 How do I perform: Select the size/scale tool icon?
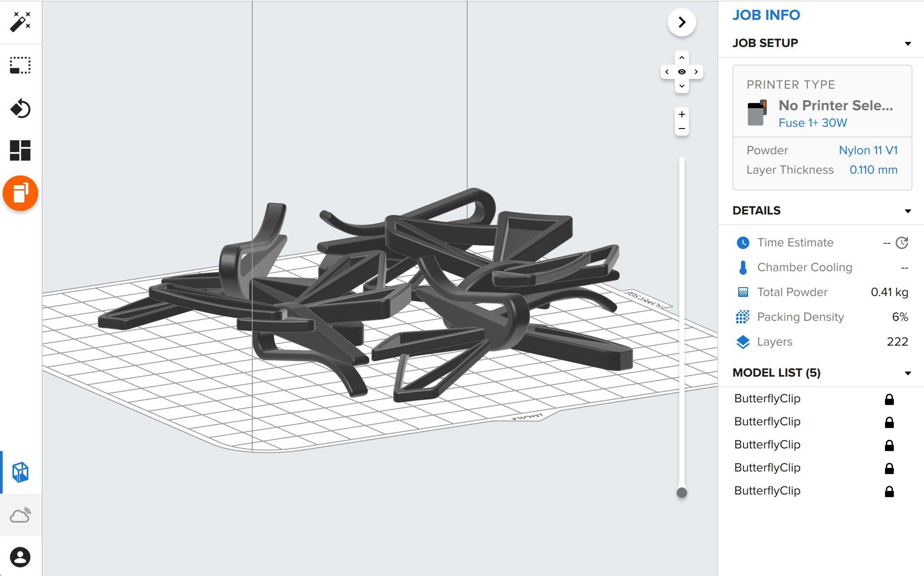pyautogui.click(x=20, y=65)
